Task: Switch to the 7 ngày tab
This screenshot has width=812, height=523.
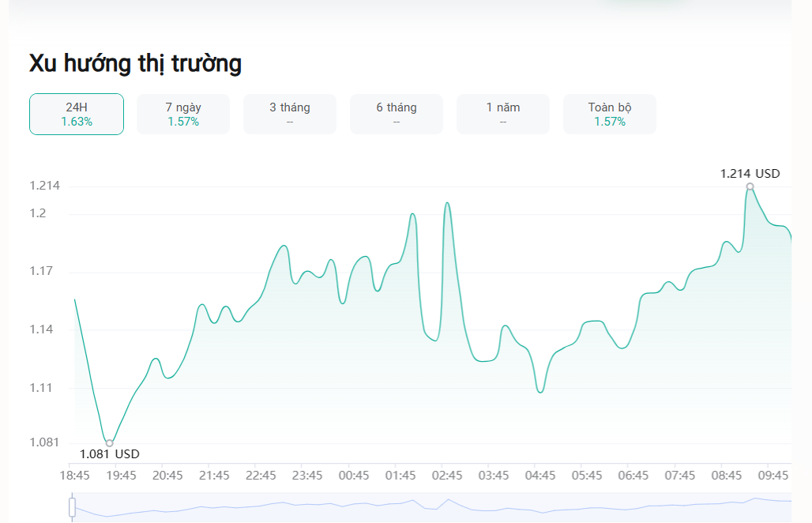Action: 183,114
